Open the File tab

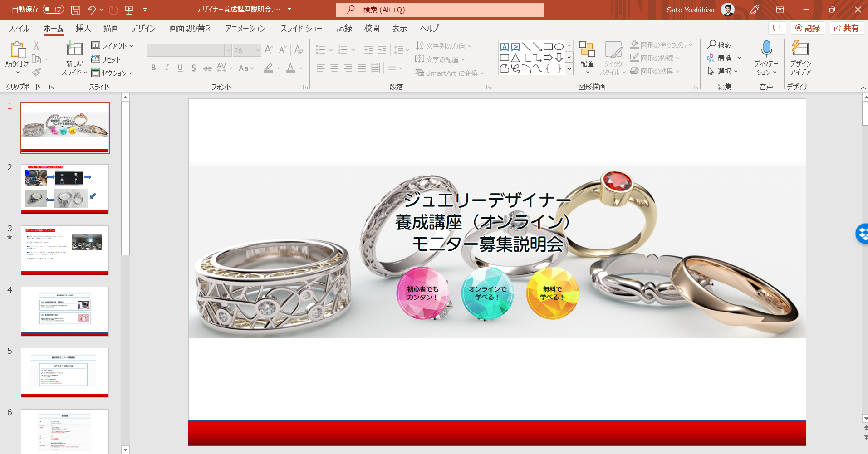pos(19,29)
